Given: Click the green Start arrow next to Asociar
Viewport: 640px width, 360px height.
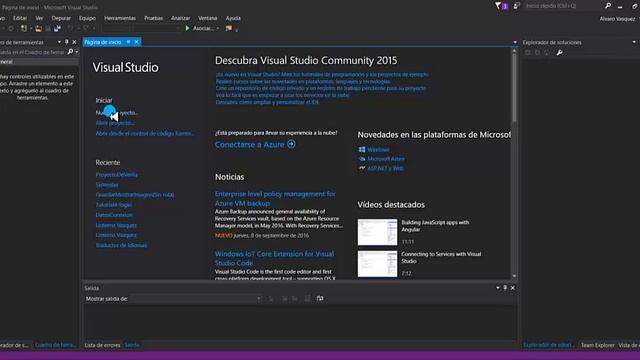Looking at the screenshot, I should (187, 28).
